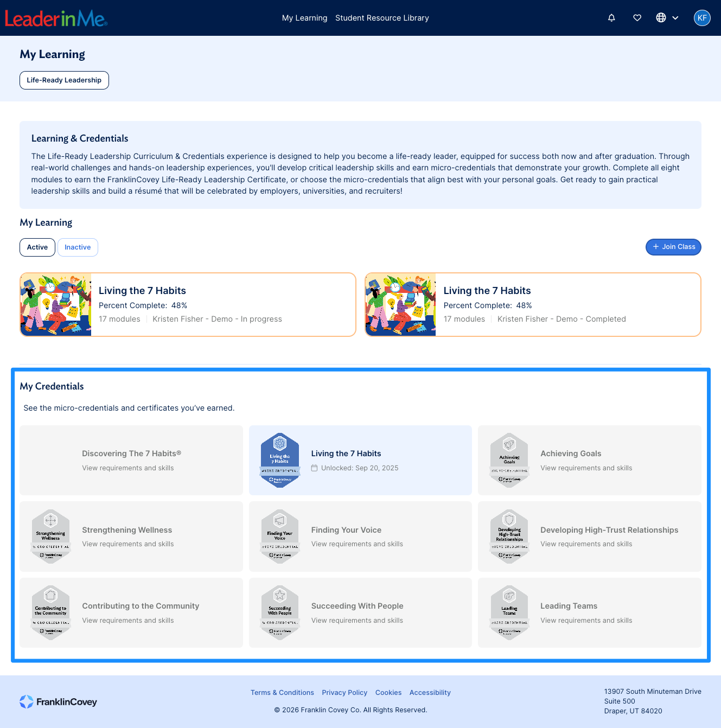Open the Accessibility link
Image resolution: width=721 pixels, height=728 pixels.
[430, 693]
